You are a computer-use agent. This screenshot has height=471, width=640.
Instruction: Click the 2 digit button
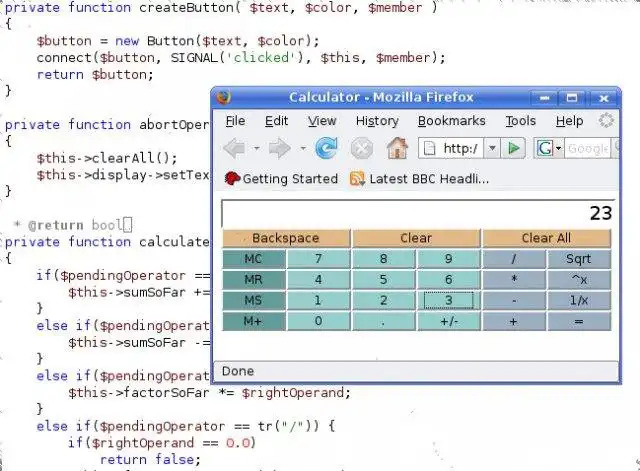383,301
